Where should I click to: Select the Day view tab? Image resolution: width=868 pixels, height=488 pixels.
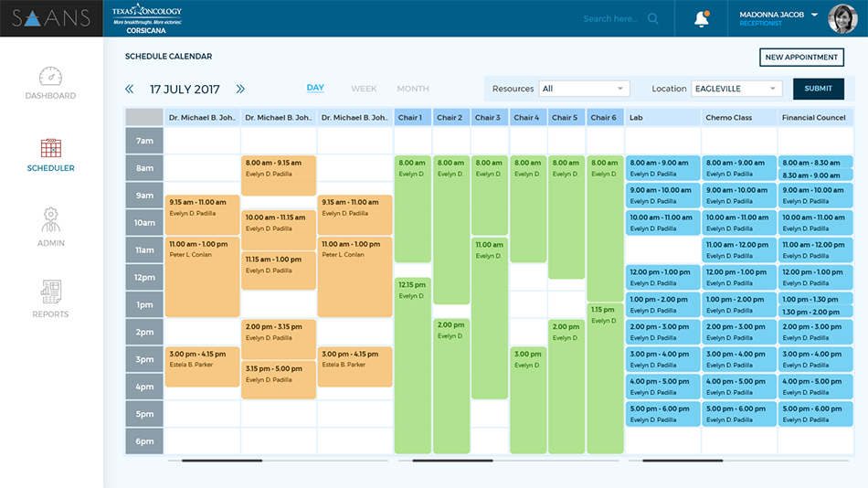point(315,88)
